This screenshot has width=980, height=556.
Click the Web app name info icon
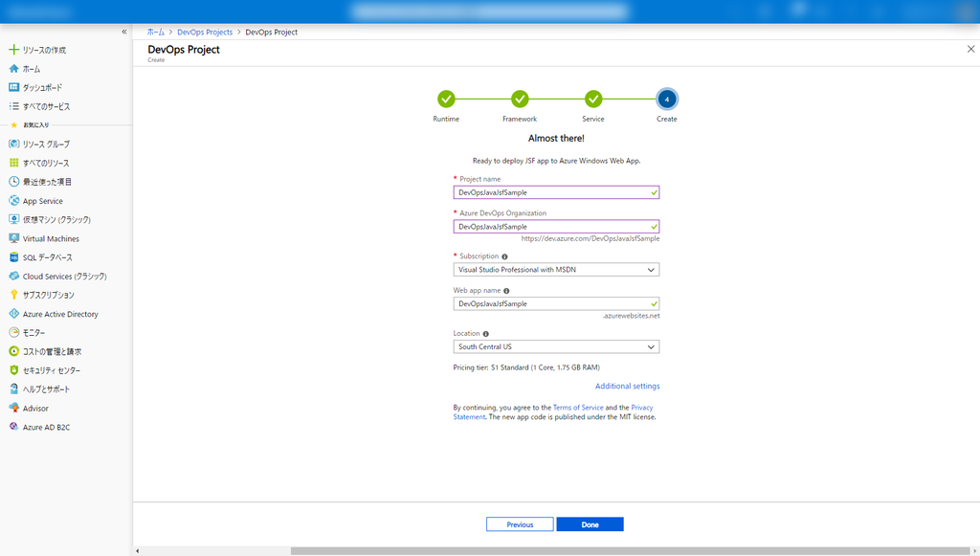pos(507,291)
